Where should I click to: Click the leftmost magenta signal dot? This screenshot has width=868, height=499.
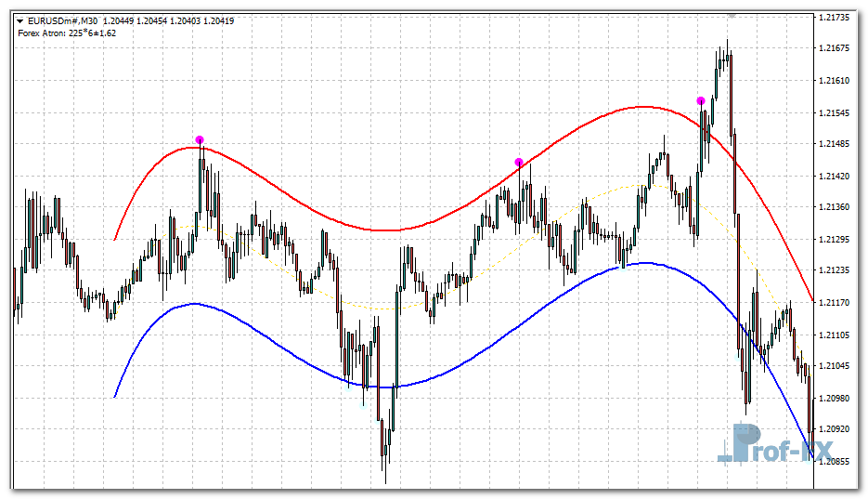coord(200,140)
